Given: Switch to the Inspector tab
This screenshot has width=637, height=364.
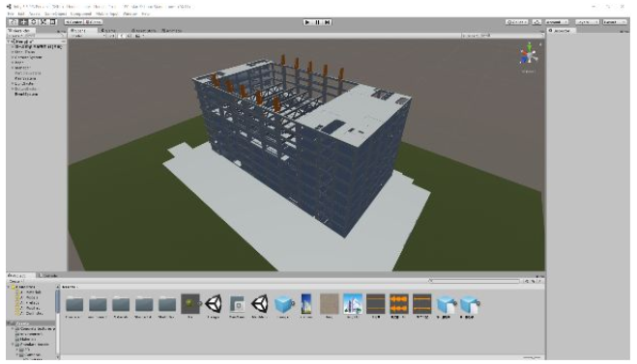Looking at the screenshot, I should [561, 31].
